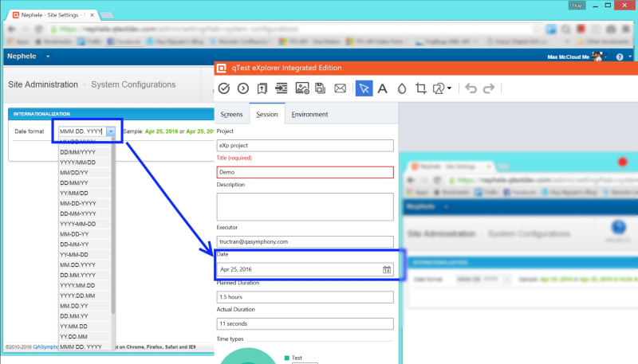
Task: Click the Site Administration breadcrumb
Action: click(43, 84)
